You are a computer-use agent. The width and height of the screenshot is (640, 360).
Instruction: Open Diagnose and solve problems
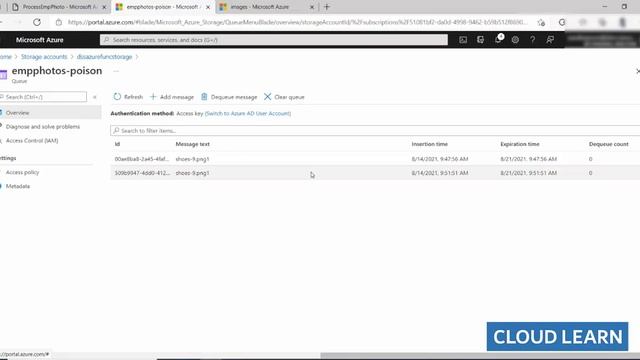43,127
